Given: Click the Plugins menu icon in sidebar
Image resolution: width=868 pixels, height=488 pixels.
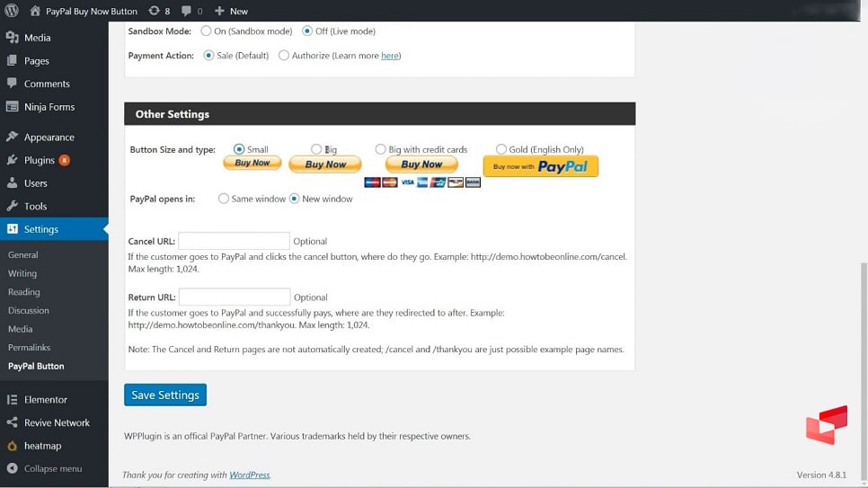Looking at the screenshot, I should pos(12,160).
